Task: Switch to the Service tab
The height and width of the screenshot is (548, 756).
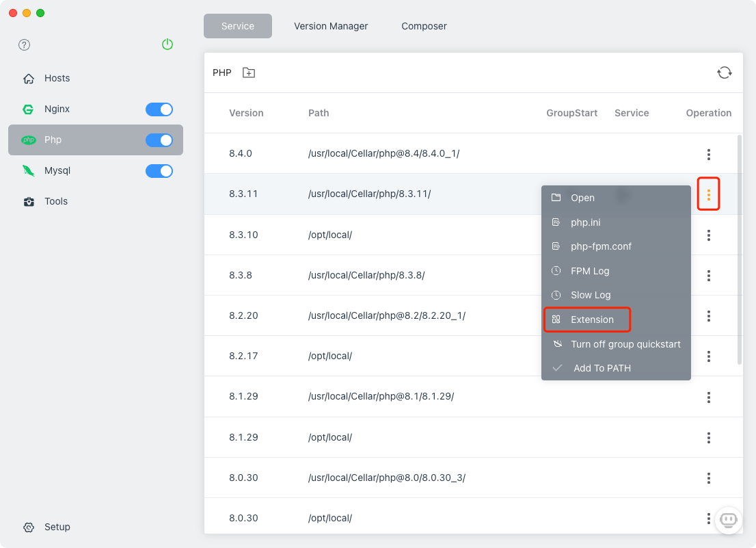Action: tap(238, 26)
